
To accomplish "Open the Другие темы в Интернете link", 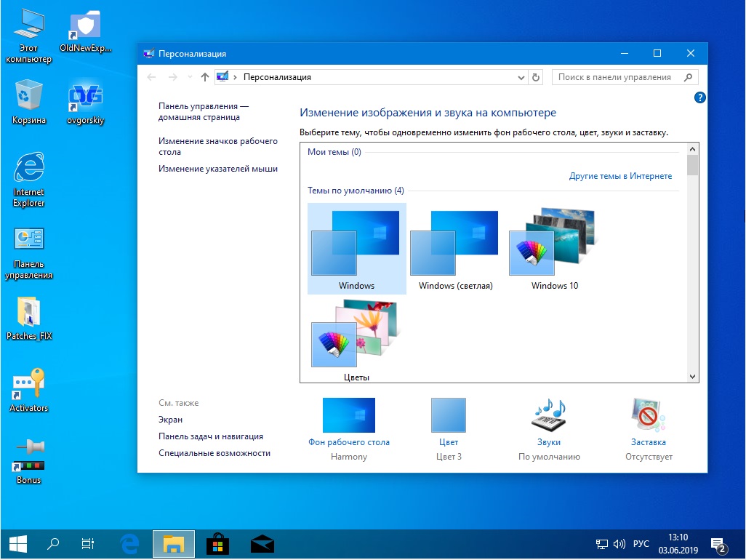I will 620,175.
